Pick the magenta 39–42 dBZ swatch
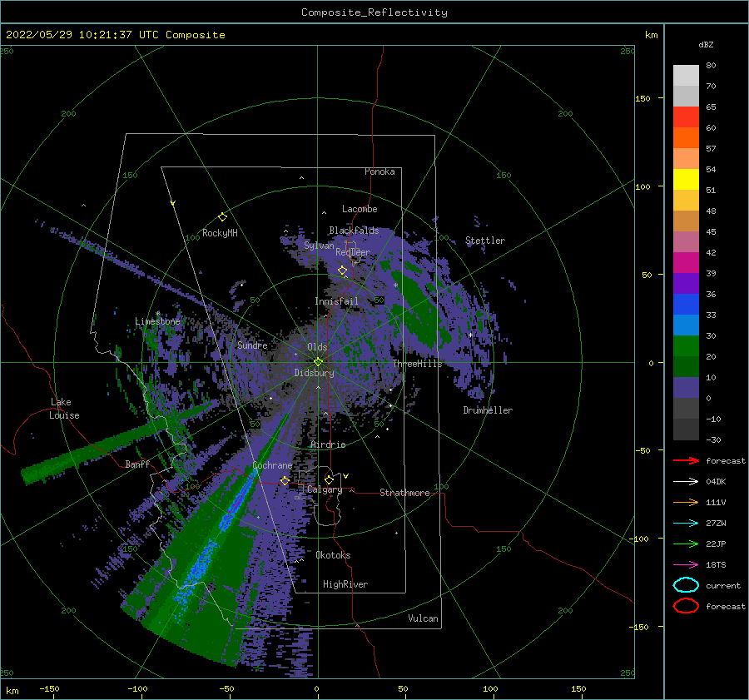 (x=686, y=263)
